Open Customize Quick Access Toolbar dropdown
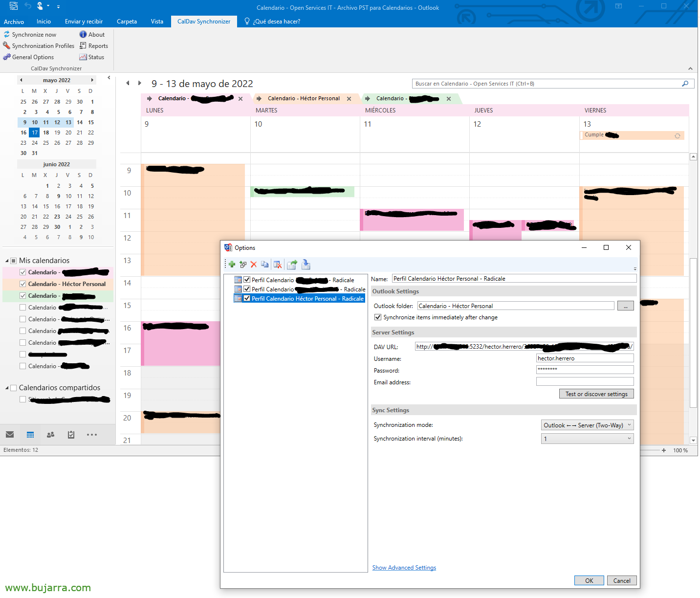Image resolution: width=700 pixels, height=598 pixels. (58, 6)
